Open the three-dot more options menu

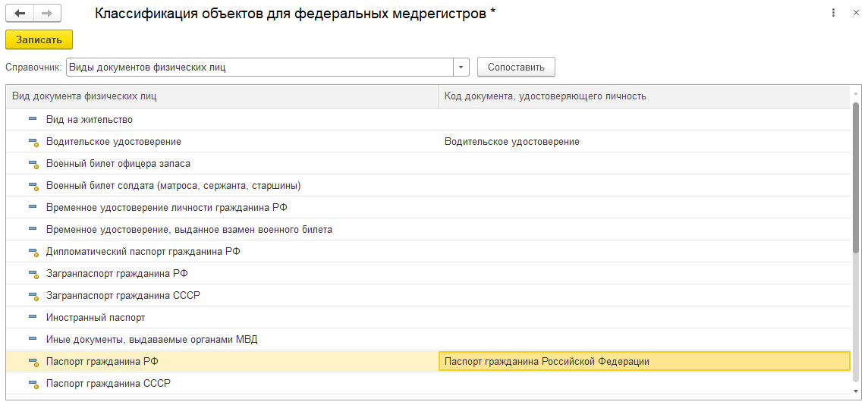834,13
